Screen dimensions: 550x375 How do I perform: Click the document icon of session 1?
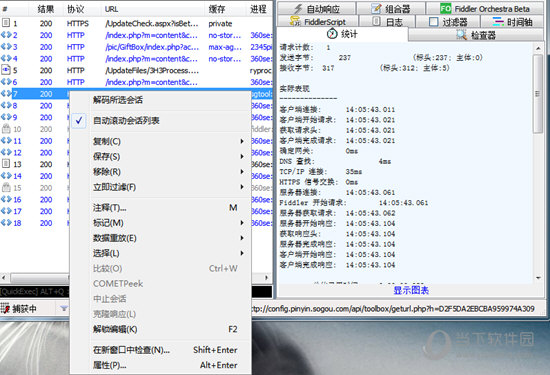coord(6,23)
